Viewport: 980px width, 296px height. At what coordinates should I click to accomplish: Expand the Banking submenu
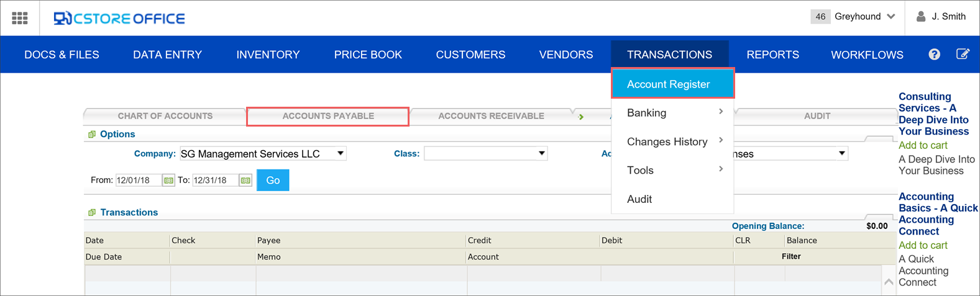(672, 113)
